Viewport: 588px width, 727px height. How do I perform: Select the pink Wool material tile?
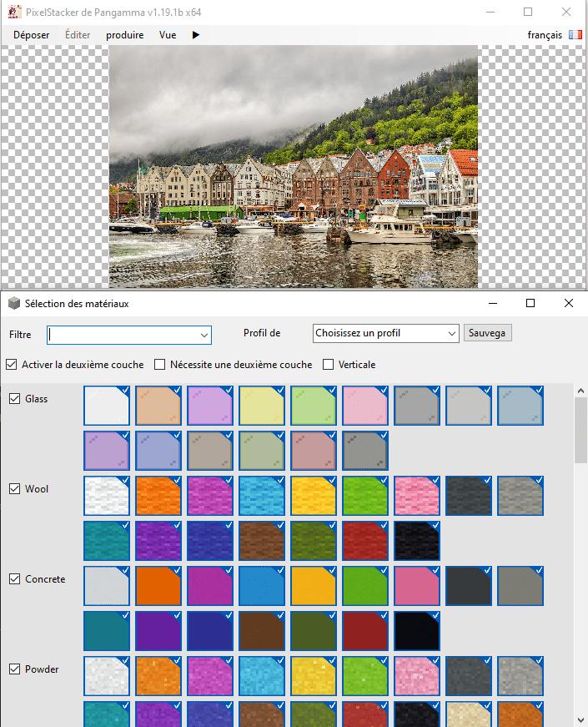point(417,496)
